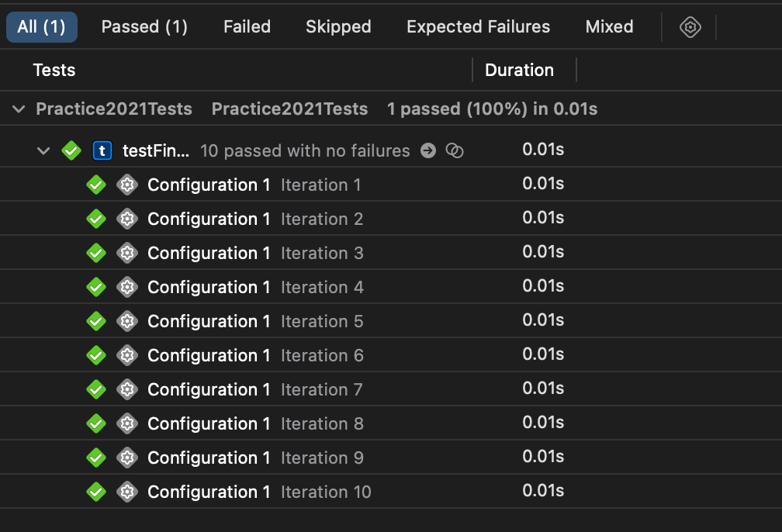Collapse the Practice2021Tests group
Viewport: 782px width, 532px height.
point(19,109)
